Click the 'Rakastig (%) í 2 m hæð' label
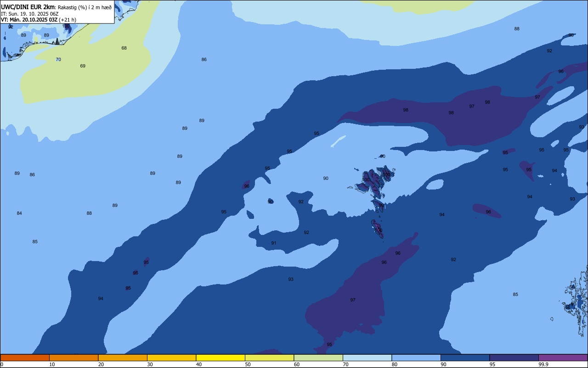This screenshot has height=368, width=588. [x=85, y=7]
